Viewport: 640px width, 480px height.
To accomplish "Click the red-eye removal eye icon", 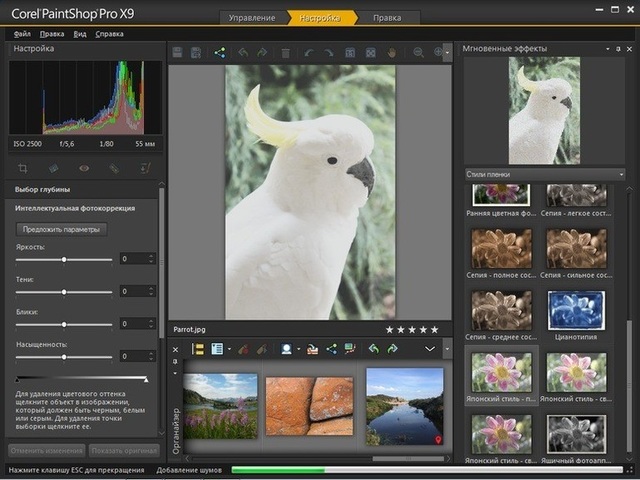I will coord(84,168).
